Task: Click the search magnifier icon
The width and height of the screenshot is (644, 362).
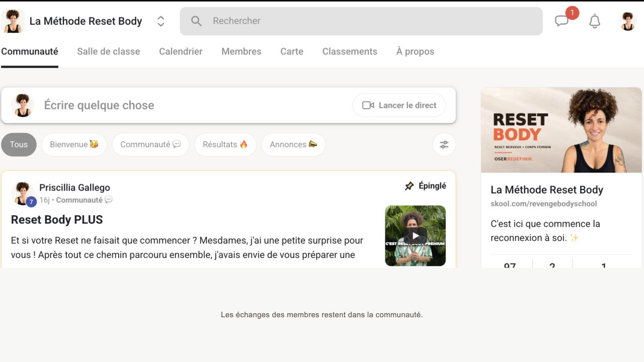Action: (x=196, y=21)
